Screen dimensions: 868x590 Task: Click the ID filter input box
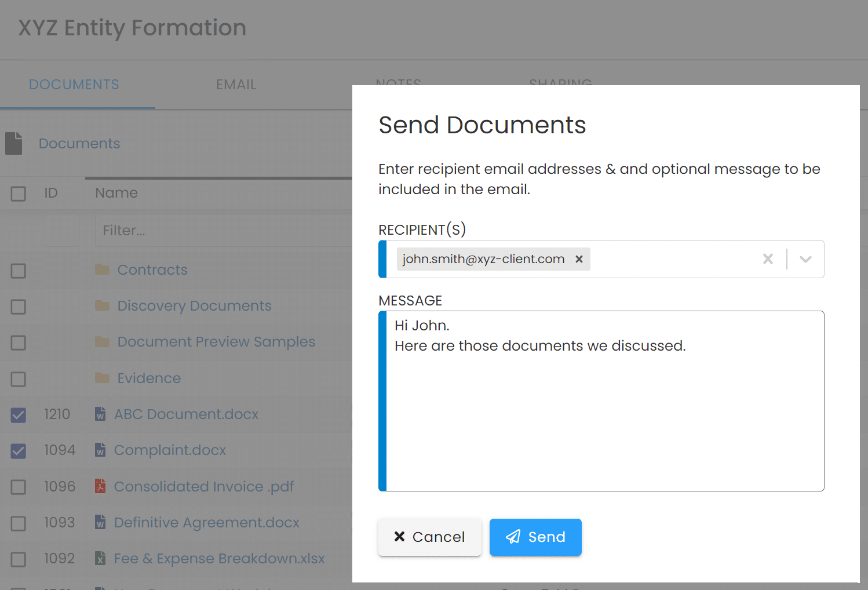pos(62,230)
